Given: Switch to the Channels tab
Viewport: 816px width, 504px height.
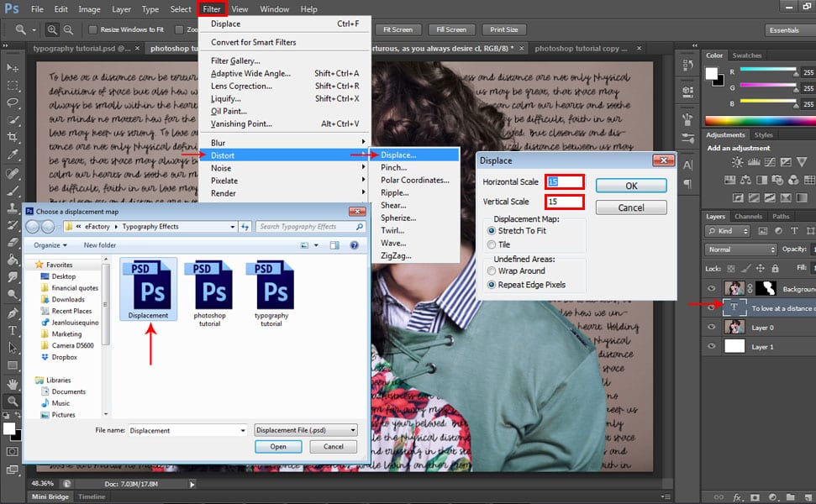Looking at the screenshot, I should pyautogui.click(x=748, y=217).
